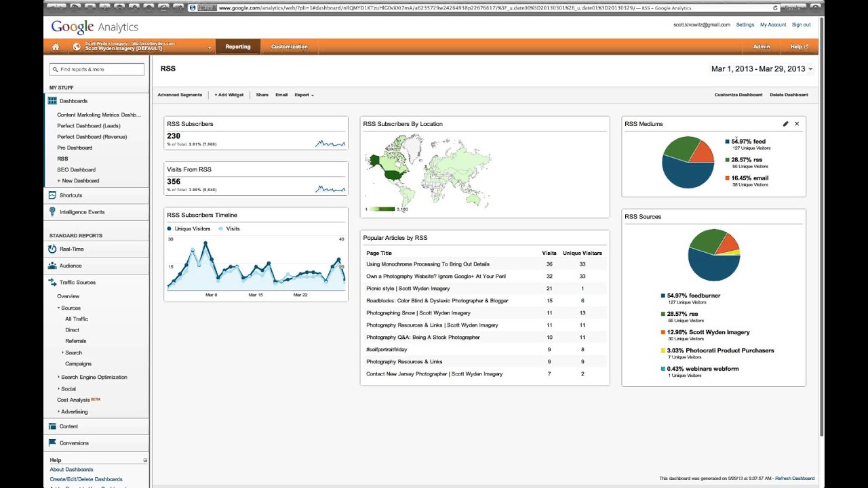This screenshot has height=488, width=868.
Task: Collapse the Help panel icon in sidebar
Action: [x=145, y=460]
